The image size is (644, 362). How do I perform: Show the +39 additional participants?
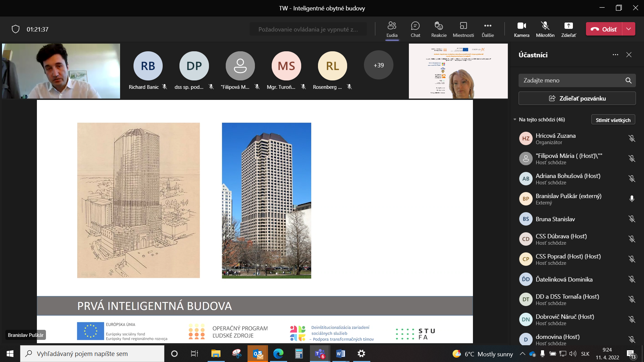click(378, 65)
